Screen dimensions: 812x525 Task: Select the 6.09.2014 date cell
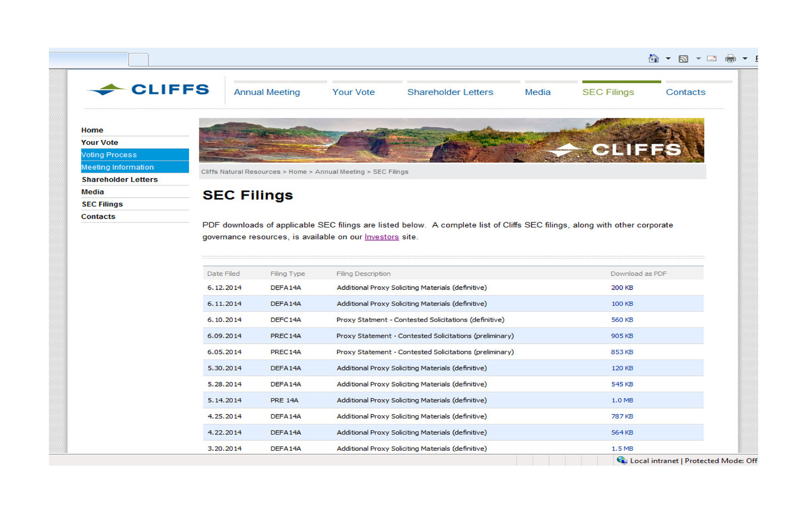225,336
